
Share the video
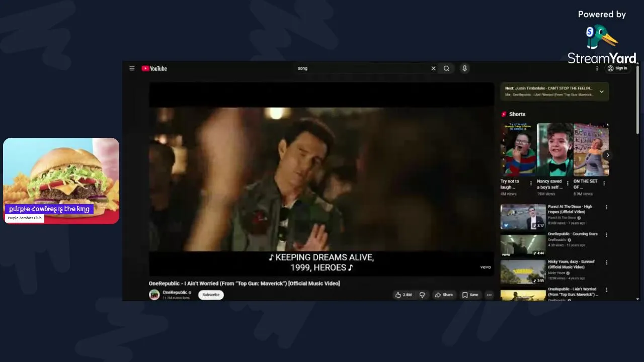[444, 295]
